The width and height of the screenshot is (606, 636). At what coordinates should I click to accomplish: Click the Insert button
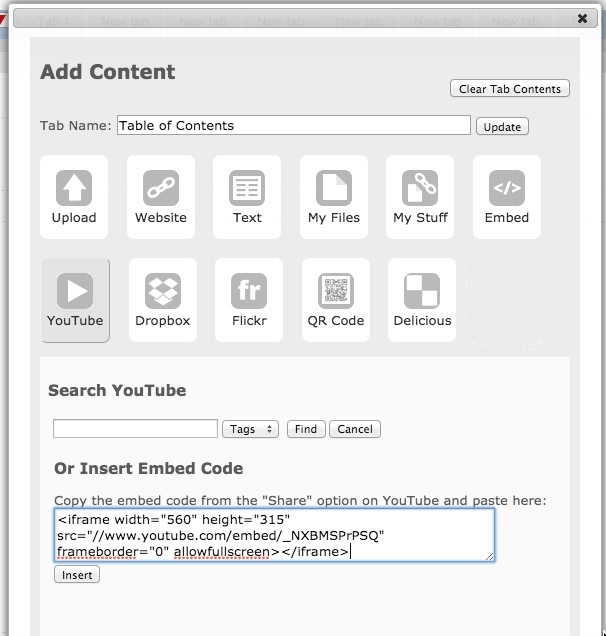point(77,575)
